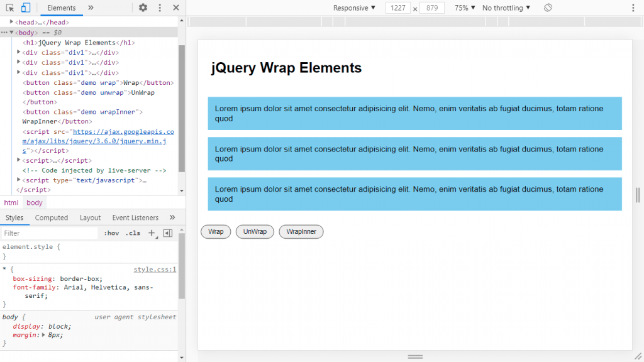Open the Event Listeners tab

[135, 217]
